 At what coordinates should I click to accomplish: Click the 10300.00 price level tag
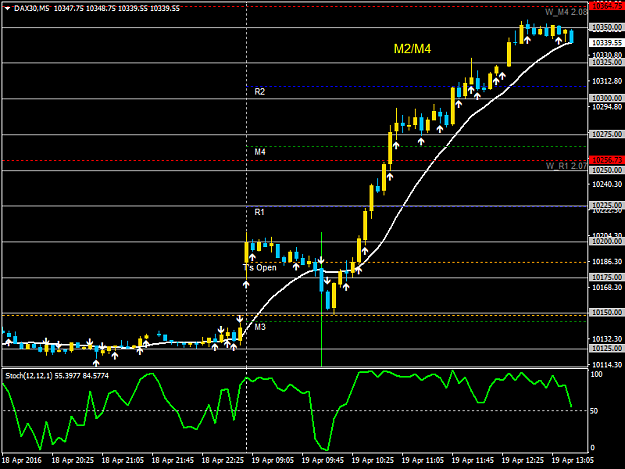click(607, 98)
